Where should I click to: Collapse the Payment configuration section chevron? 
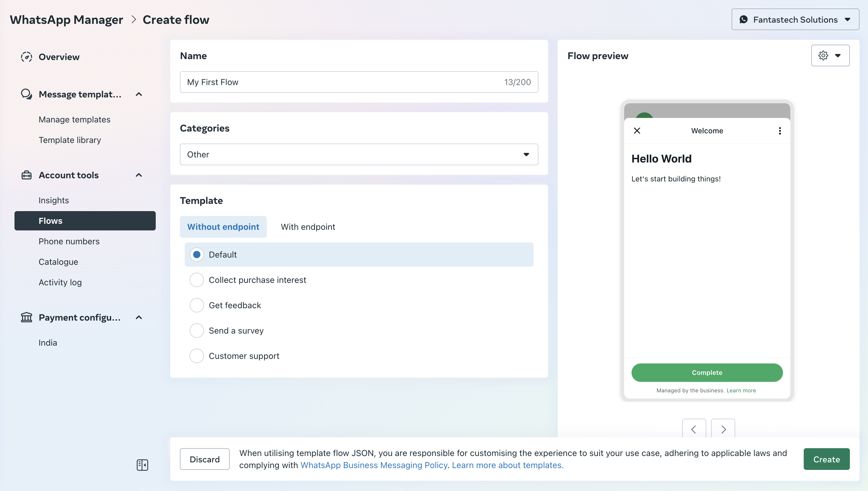click(x=139, y=317)
